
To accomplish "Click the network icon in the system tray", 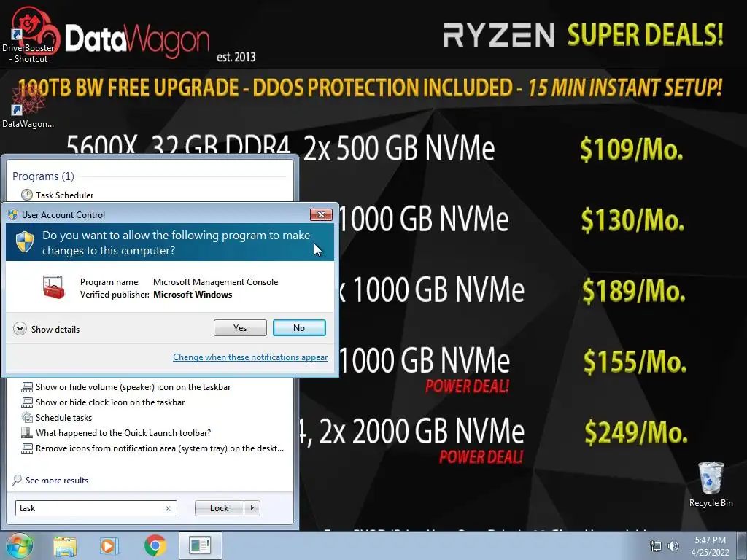I will (x=656, y=546).
